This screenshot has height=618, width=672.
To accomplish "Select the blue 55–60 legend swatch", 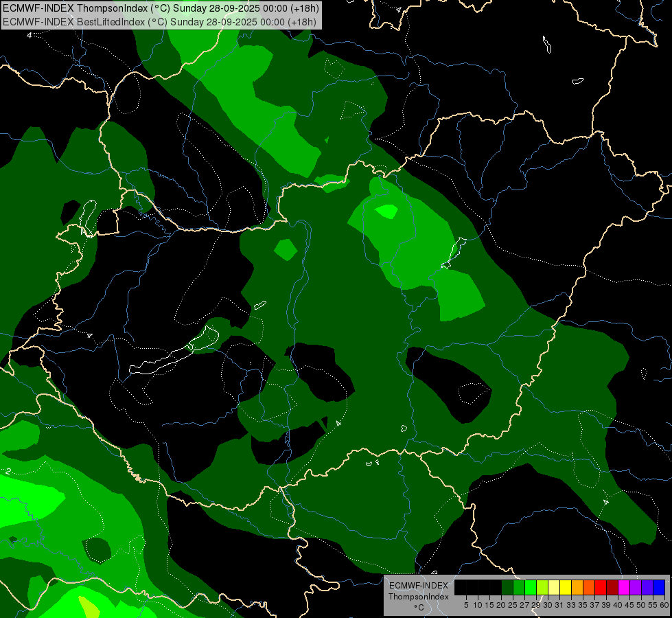I will coord(659,587).
